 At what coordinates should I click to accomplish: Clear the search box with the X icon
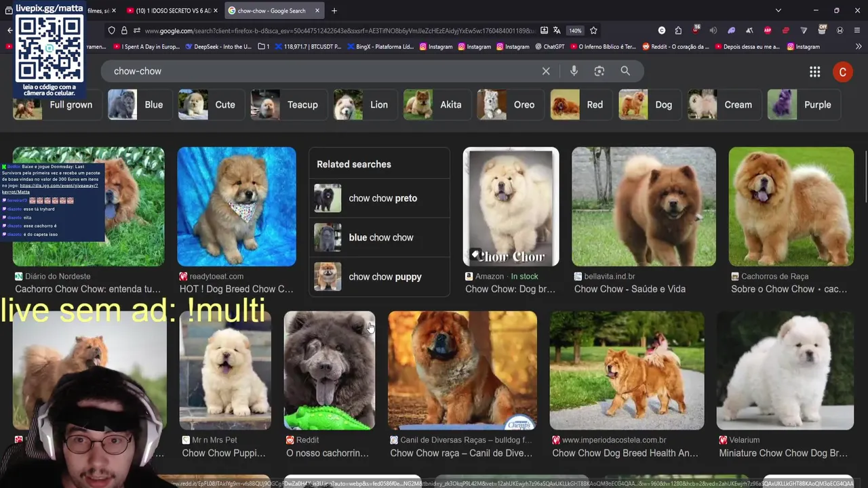point(546,71)
